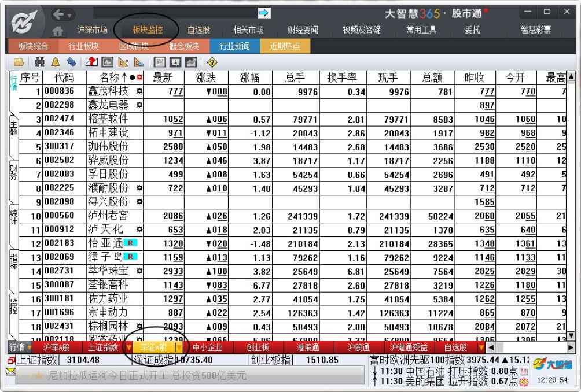This screenshot has width=581, height=392.
Task: Switch to the 行业新闻 tab
Action: click(234, 46)
